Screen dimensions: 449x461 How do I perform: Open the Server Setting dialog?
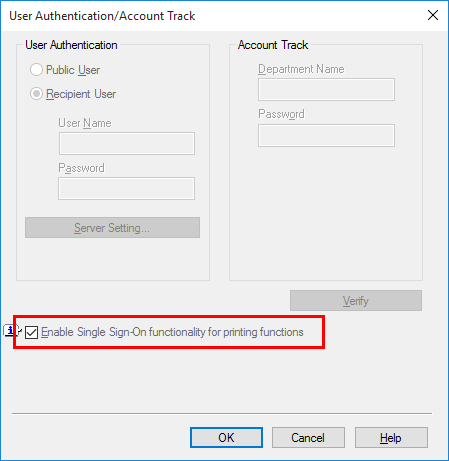[x=112, y=228]
